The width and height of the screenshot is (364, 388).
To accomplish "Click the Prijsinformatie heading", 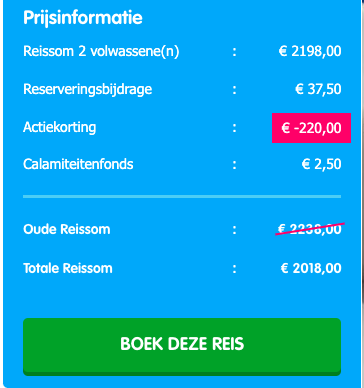I will 83,18.
